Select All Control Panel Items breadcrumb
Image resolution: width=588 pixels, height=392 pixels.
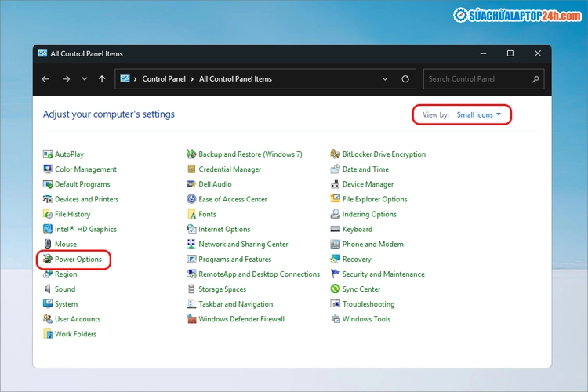coord(235,79)
